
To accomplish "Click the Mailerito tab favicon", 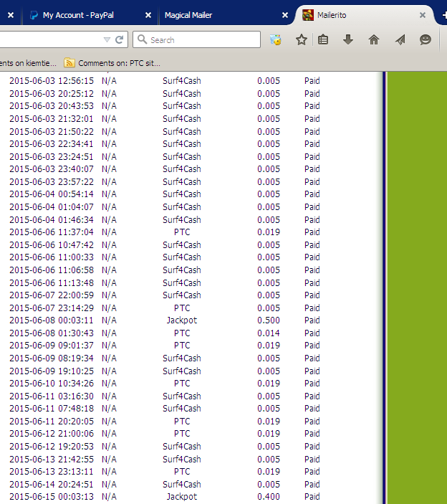I will [308, 15].
